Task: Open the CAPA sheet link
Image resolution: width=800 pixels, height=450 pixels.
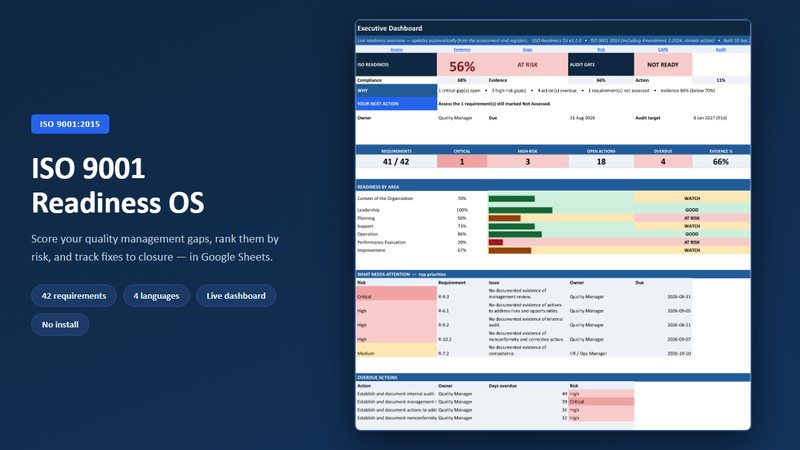Action: click(663, 49)
